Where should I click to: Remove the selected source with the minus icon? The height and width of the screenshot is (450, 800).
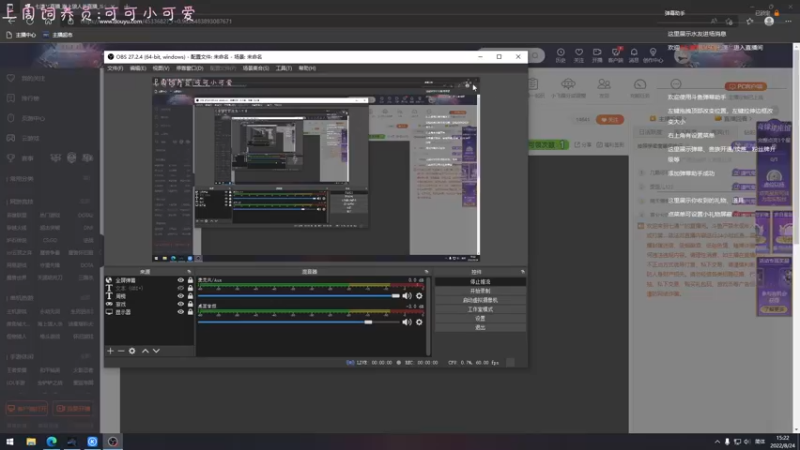121,351
